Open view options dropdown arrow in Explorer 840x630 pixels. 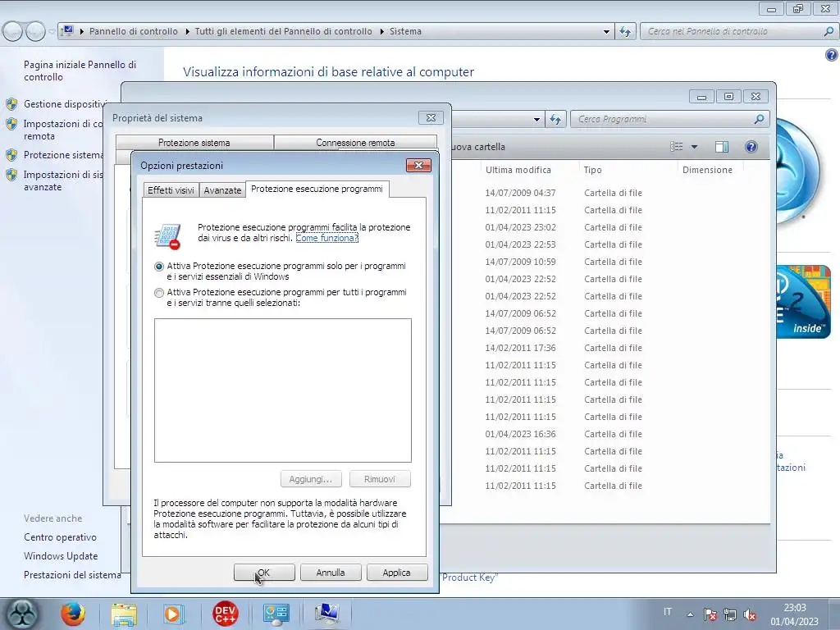click(694, 147)
